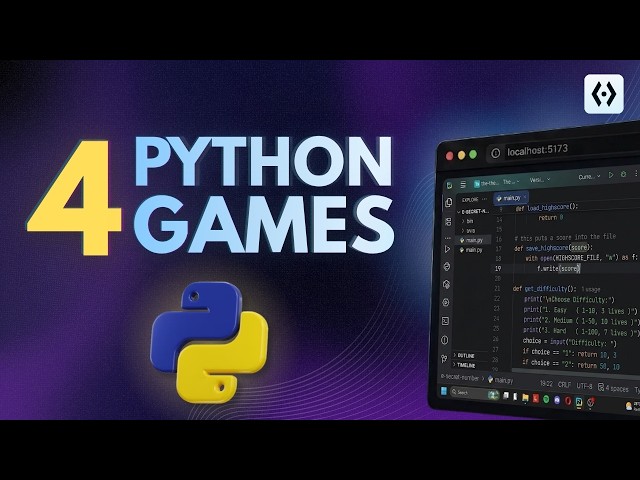This screenshot has height=480, width=640.
Task: Click the Run play icon in toolbar
Action: 611,175
